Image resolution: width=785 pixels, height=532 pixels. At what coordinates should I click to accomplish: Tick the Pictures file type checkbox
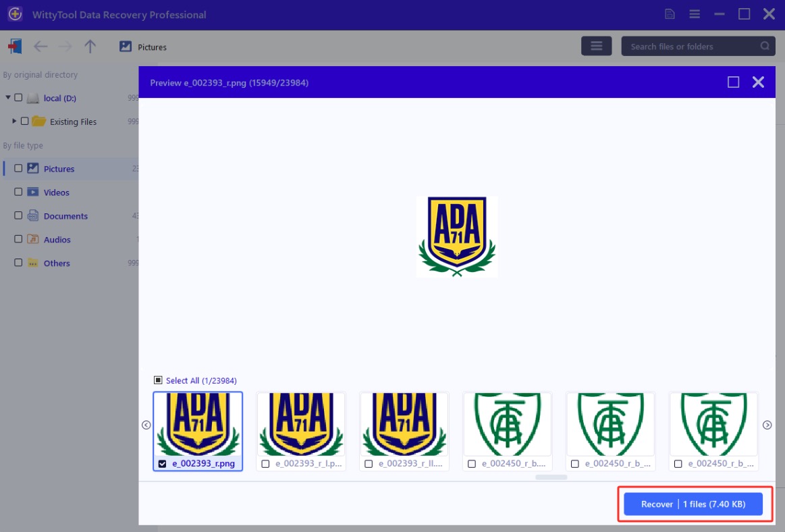(18, 168)
